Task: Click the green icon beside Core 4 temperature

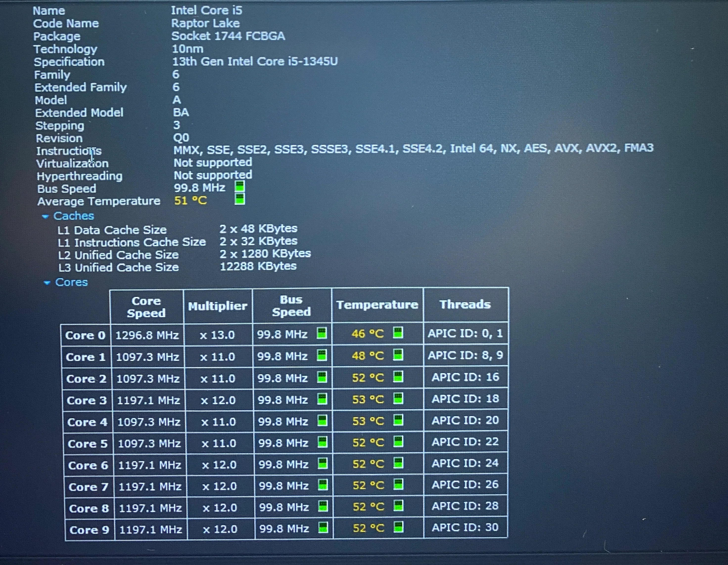Action: click(x=398, y=420)
